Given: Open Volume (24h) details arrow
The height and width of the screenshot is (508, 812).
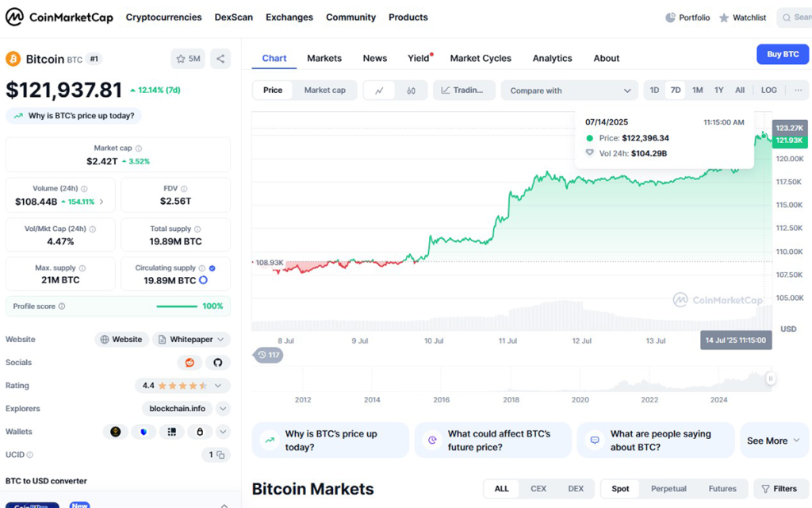Looking at the screenshot, I should tap(101, 202).
